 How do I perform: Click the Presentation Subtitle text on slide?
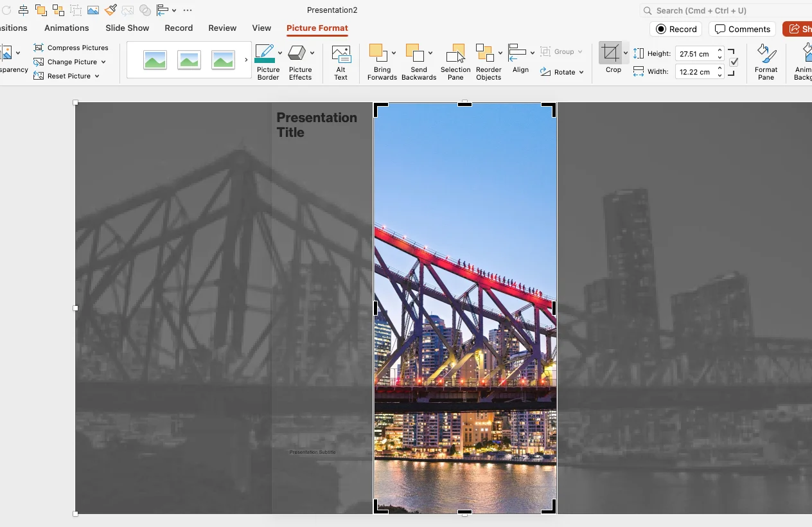312,452
